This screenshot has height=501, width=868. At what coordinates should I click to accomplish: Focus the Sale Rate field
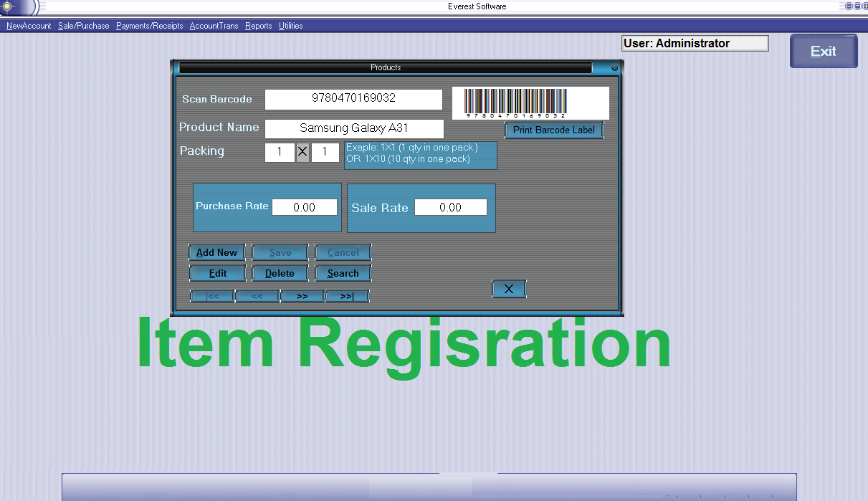450,207
